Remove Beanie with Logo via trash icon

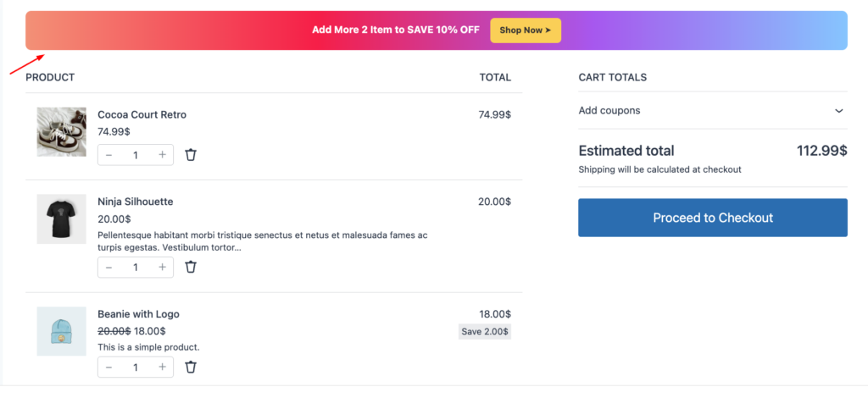[191, 367]
